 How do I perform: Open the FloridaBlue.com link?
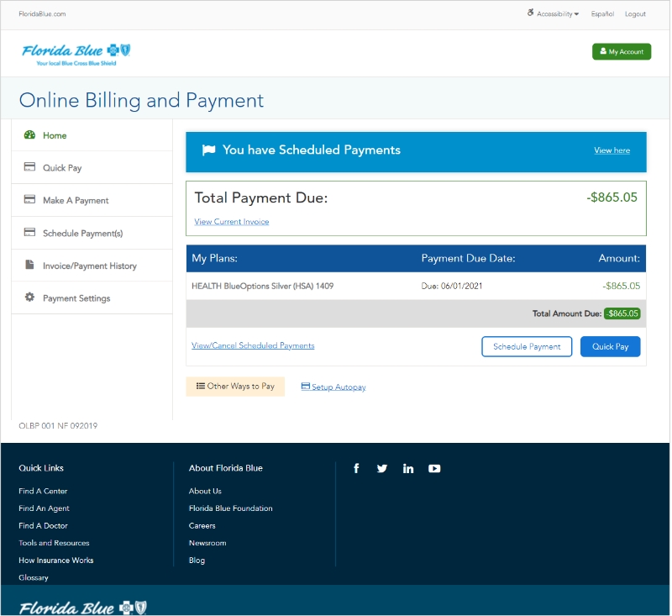[x=43, y=13]
